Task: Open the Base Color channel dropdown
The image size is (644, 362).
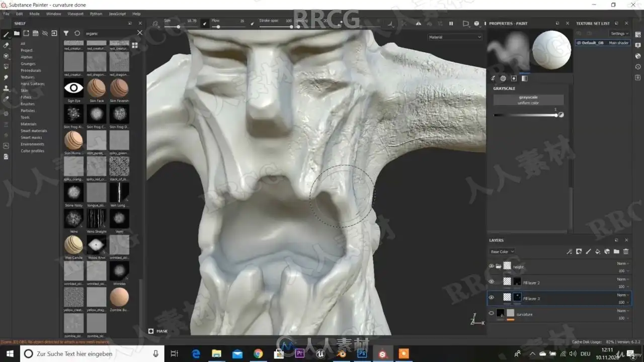Action: pos(502,251)
